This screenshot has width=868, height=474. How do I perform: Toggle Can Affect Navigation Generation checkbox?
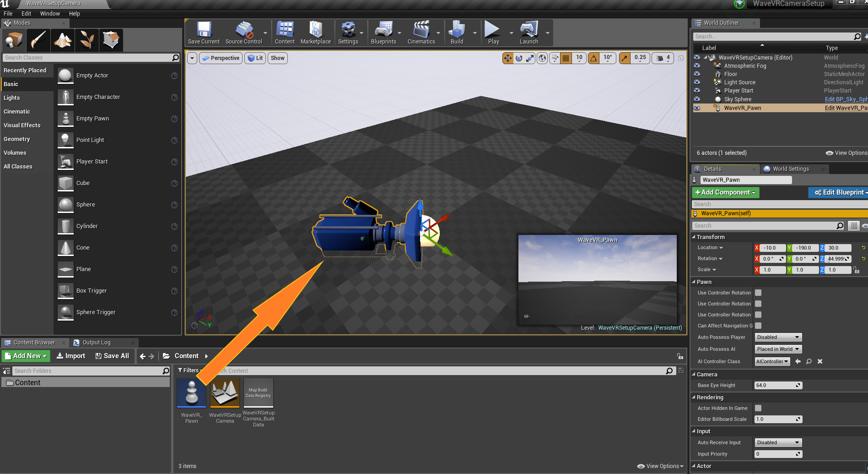tap(758, 326)
